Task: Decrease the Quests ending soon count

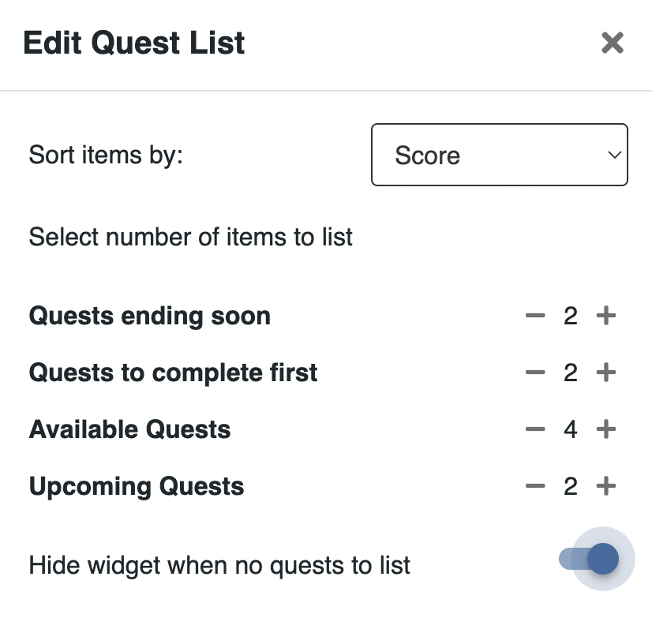Action: pos(535,316)
